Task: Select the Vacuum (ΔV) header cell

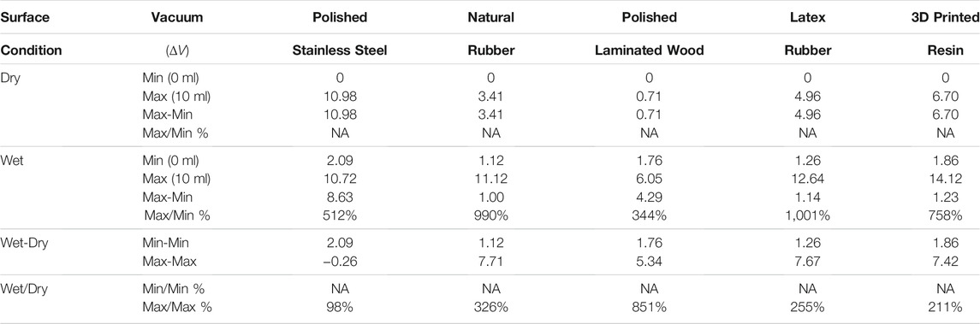Action: [x=177, y=34]
